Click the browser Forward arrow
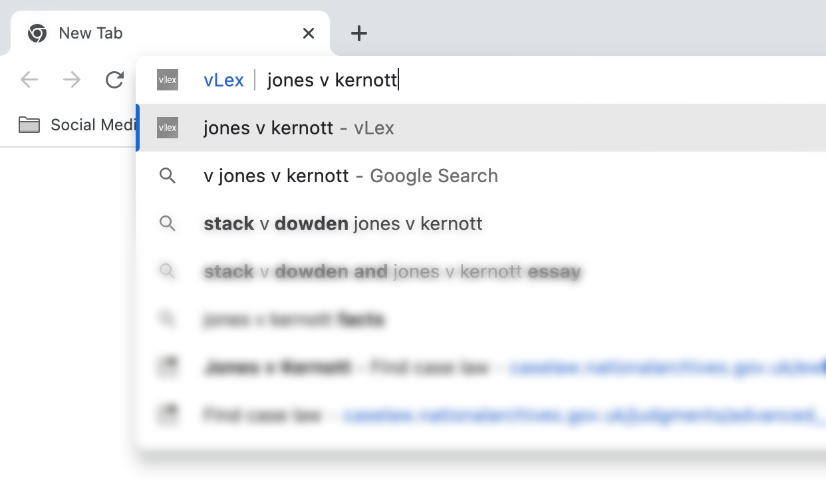 click(x=72, y=80)
